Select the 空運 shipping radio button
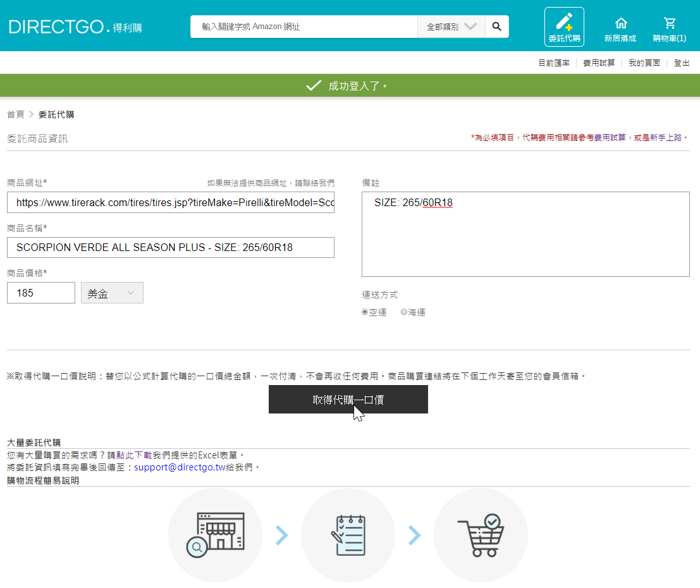 click(x=365, y=312)
